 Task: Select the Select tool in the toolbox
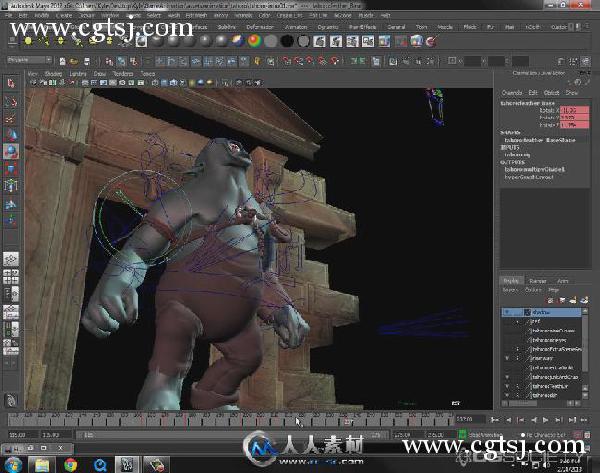click(x=11, y=83)
